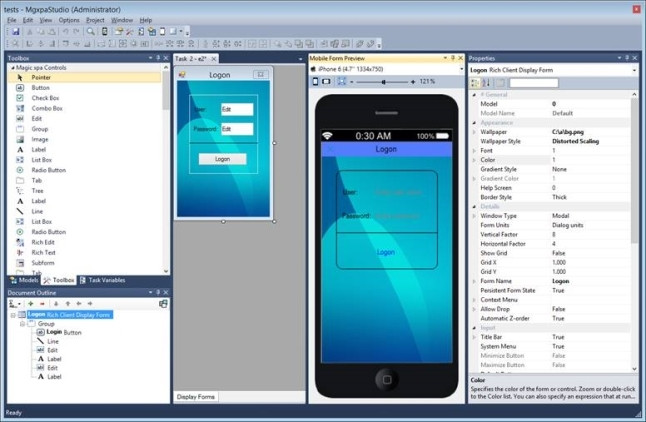Click the Logon button on the form designer
Screen dimensions: 646x422
click(x=222, y=159)
